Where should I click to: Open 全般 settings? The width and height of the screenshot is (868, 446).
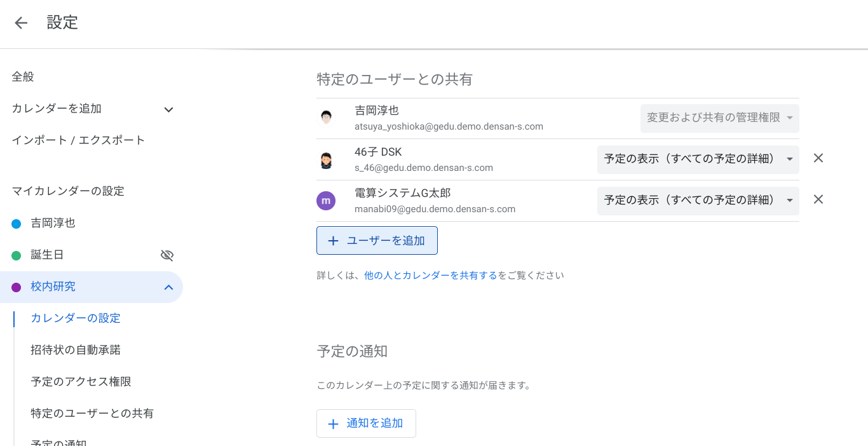pos(23,77)
